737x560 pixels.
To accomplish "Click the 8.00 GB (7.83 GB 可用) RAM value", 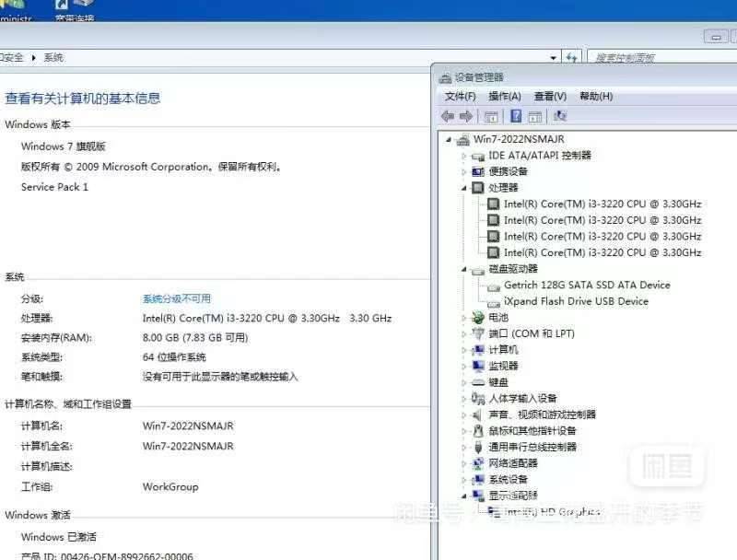I will coord(195,338).
